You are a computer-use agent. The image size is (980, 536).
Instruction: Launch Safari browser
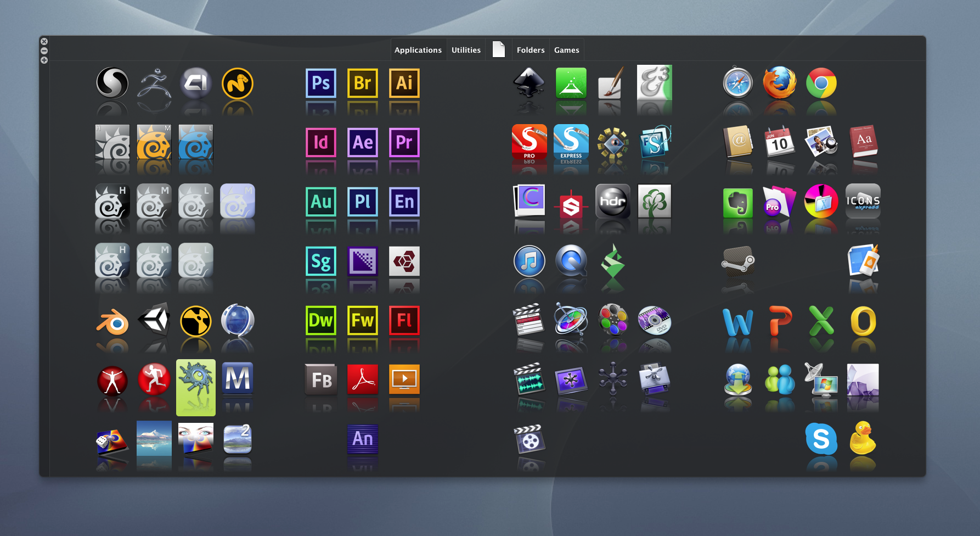coord(738,83)
